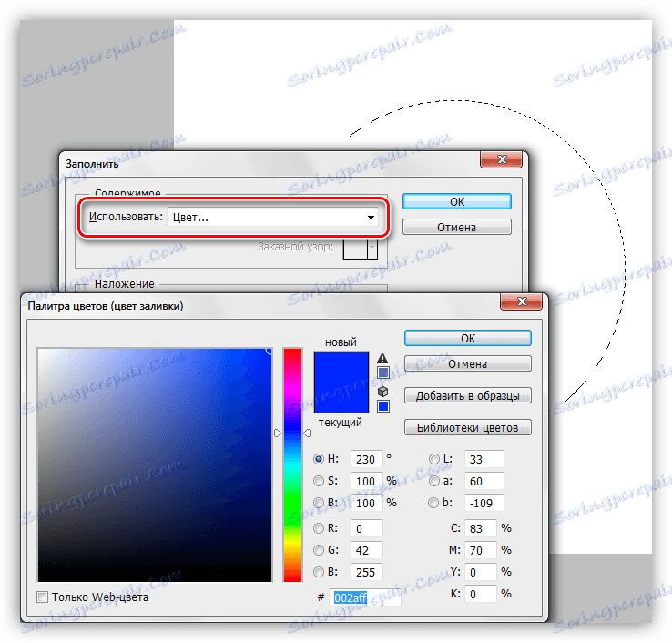
Task: Click OK in the color picker dialog
Action: [467, 338]
